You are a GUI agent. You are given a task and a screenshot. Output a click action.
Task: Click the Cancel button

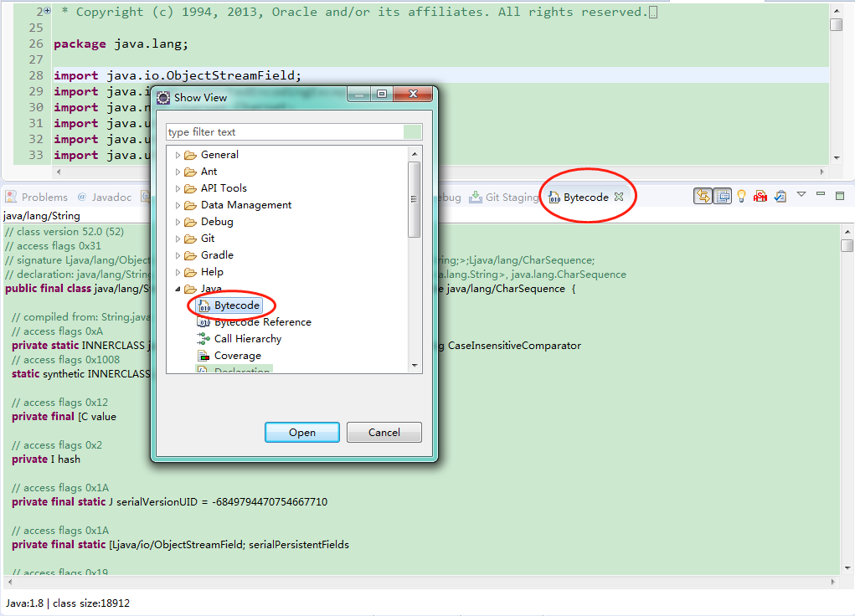pyautogui.click(x=384, y=433)
